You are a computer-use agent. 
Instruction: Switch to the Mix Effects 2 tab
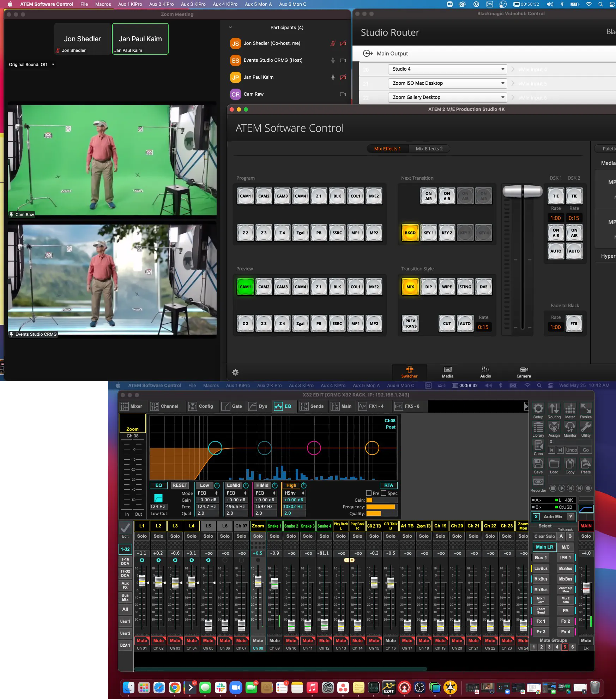[x=429, y=149]
